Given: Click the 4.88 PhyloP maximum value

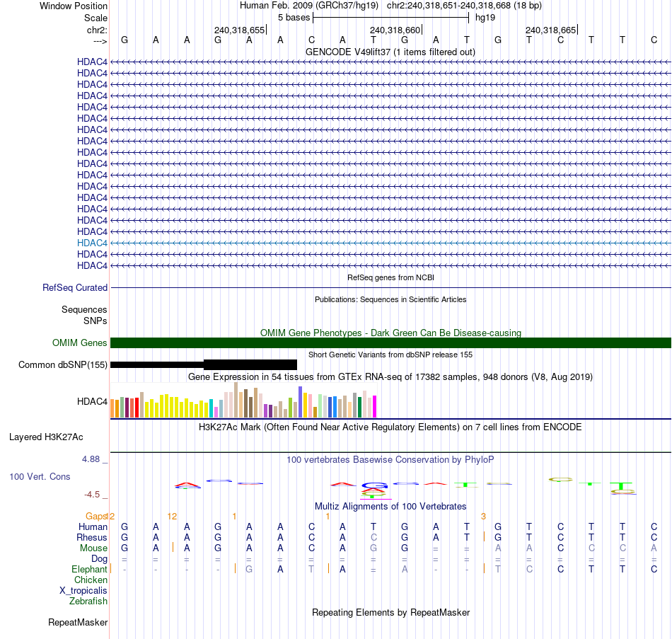Looking at the screenshot, I should tap(91, 459).
